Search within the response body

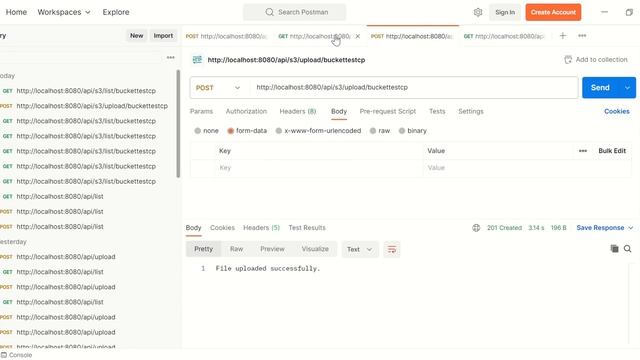pyautogui.click(x=627, y=249)
